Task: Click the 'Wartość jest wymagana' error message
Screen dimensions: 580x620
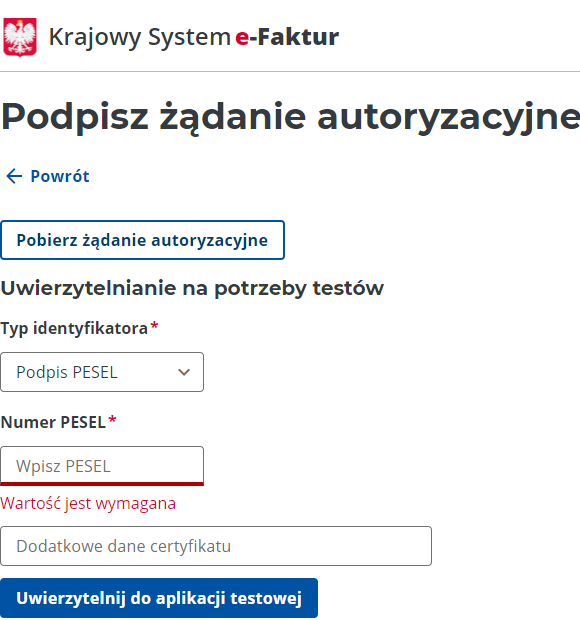Action: (88, 504)
